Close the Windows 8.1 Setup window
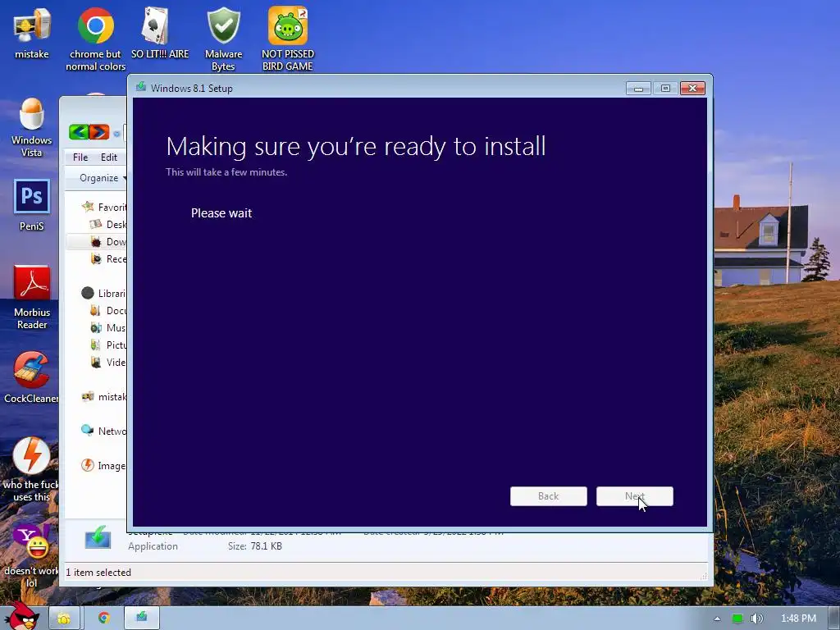The image size is (840, 630). [692, 88]
